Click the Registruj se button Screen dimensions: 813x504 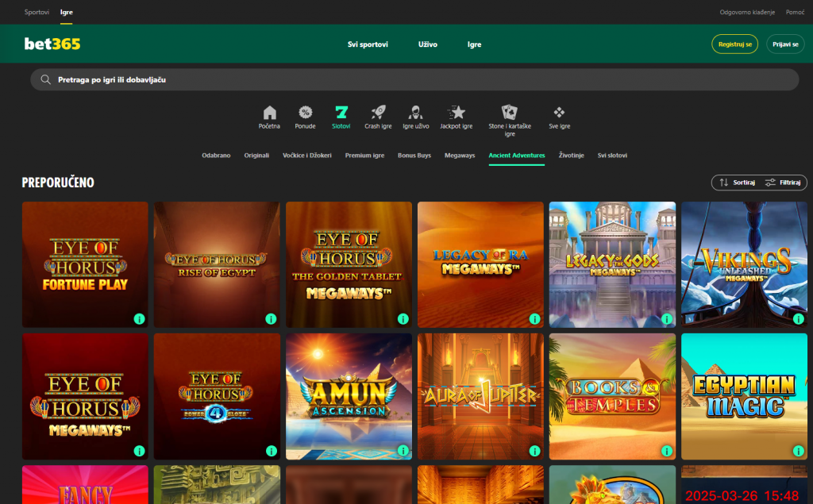(x=734, y=44)
